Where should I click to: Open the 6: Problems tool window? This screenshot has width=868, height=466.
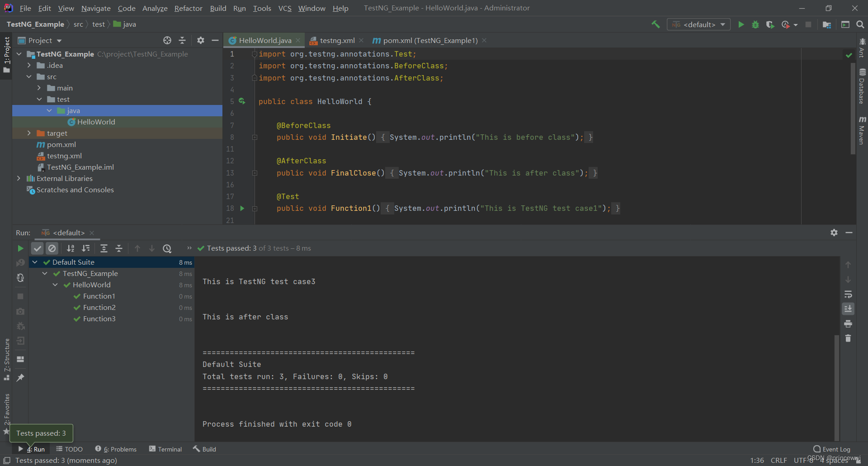[x=116, y=449]
